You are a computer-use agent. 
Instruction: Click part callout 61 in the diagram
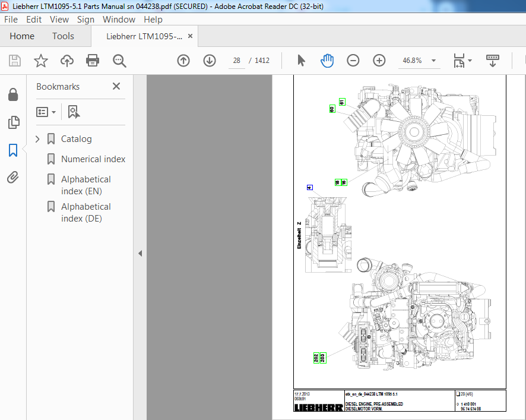click(342, 102)
